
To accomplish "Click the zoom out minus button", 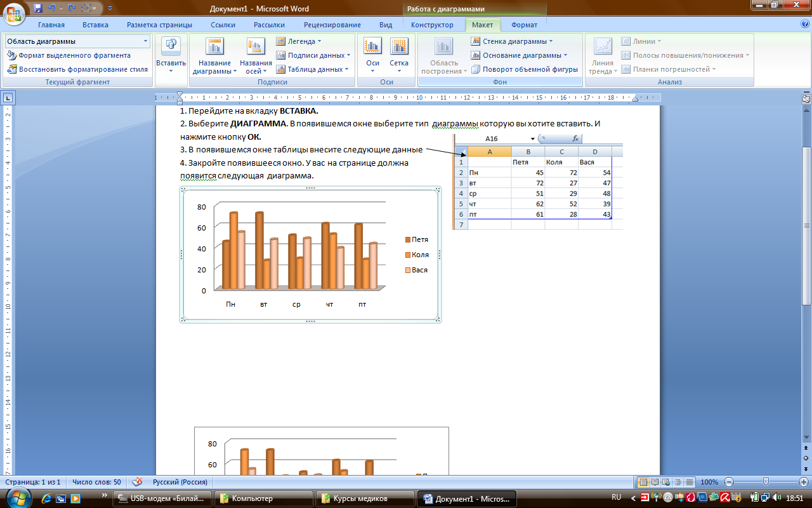I will pyautogui.click(x=729, y=482).
